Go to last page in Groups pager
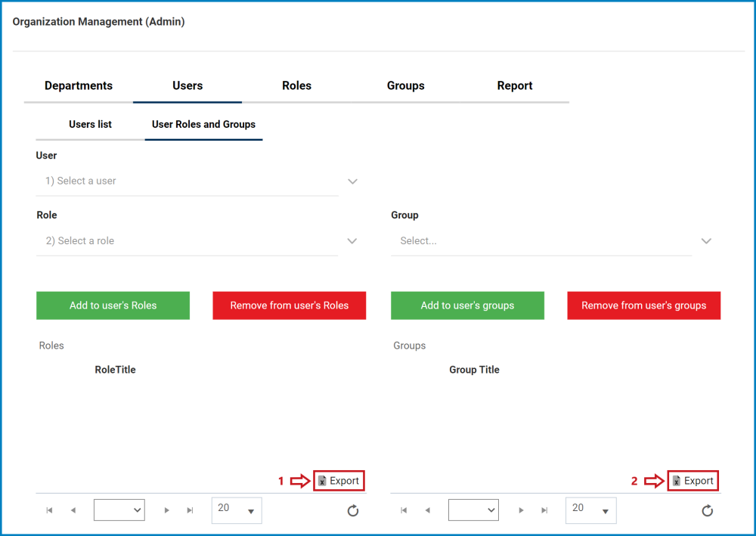 (x=544, y=510)
